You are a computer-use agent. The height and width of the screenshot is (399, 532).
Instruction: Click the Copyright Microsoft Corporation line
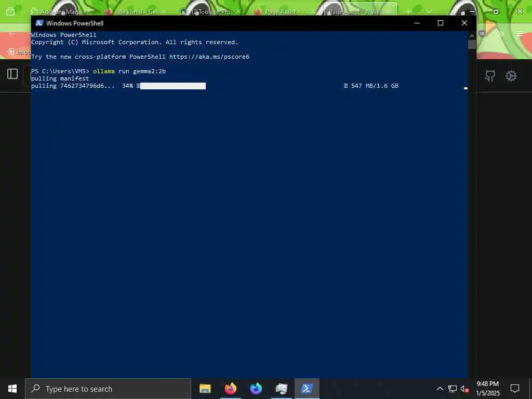coord(135,42)
